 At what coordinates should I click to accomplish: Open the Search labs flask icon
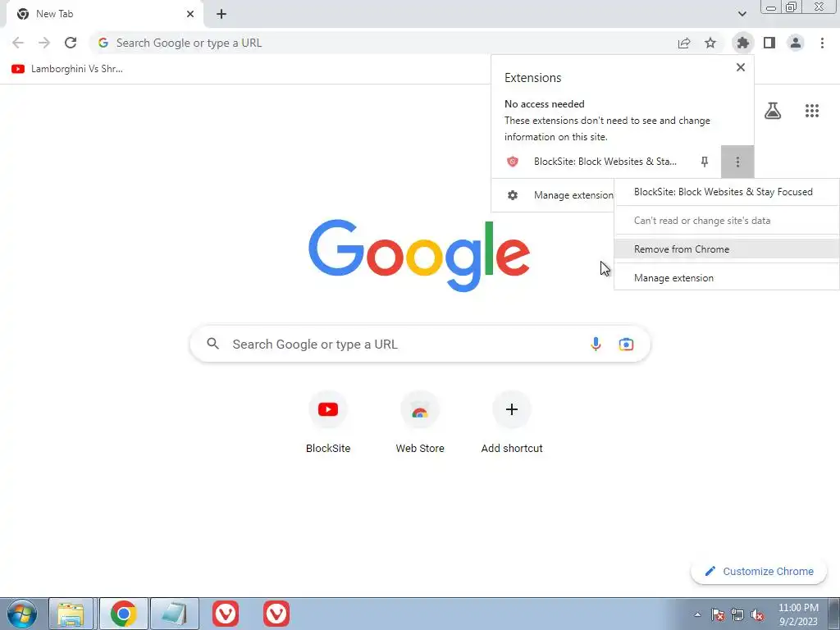773,111
